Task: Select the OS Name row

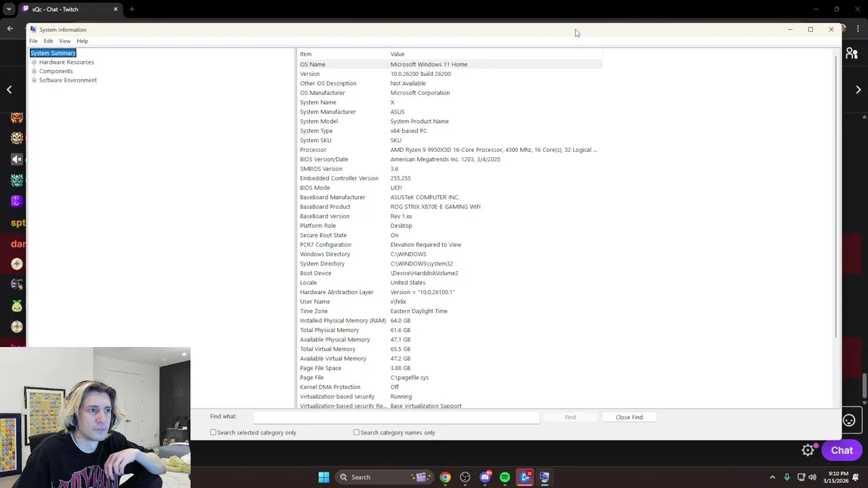Action: [x=450, y=64]
